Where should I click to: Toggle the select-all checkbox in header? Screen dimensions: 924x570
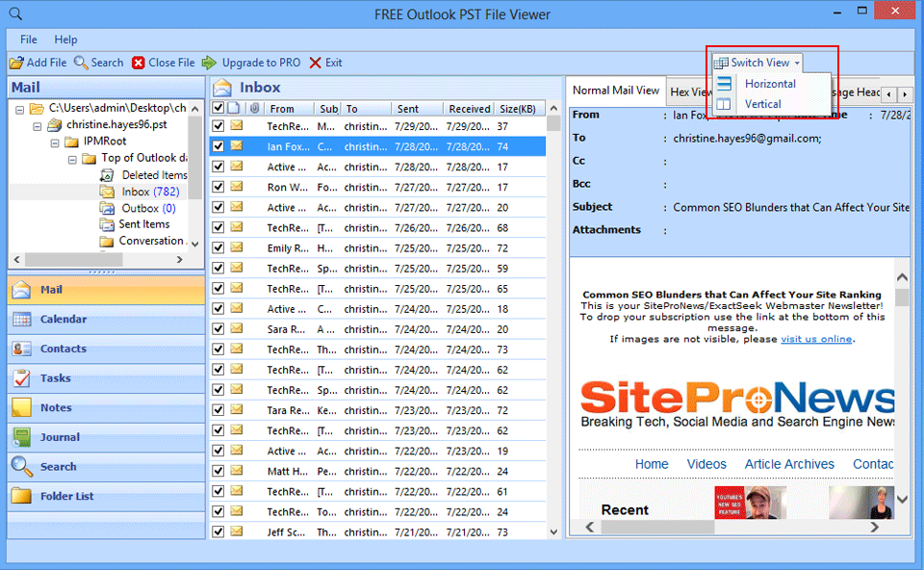[218, 108]
